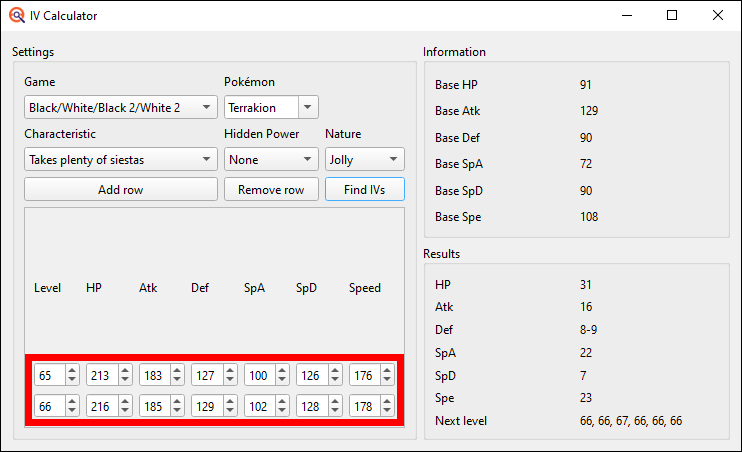This screenshot has width=742, height=452.
Task: Change the Nature dropdown from Jolly
Action: [x=364, y=159]
